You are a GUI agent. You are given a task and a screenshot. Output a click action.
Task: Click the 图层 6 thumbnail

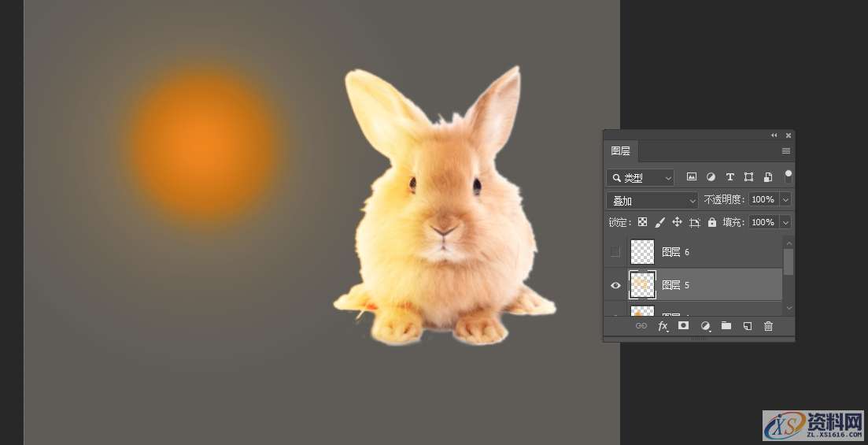[643, 252]
